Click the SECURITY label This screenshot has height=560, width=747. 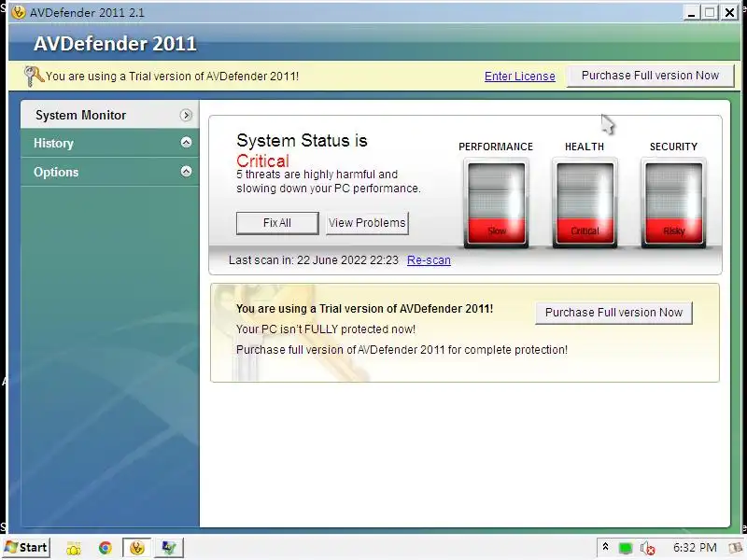point(673,147)
